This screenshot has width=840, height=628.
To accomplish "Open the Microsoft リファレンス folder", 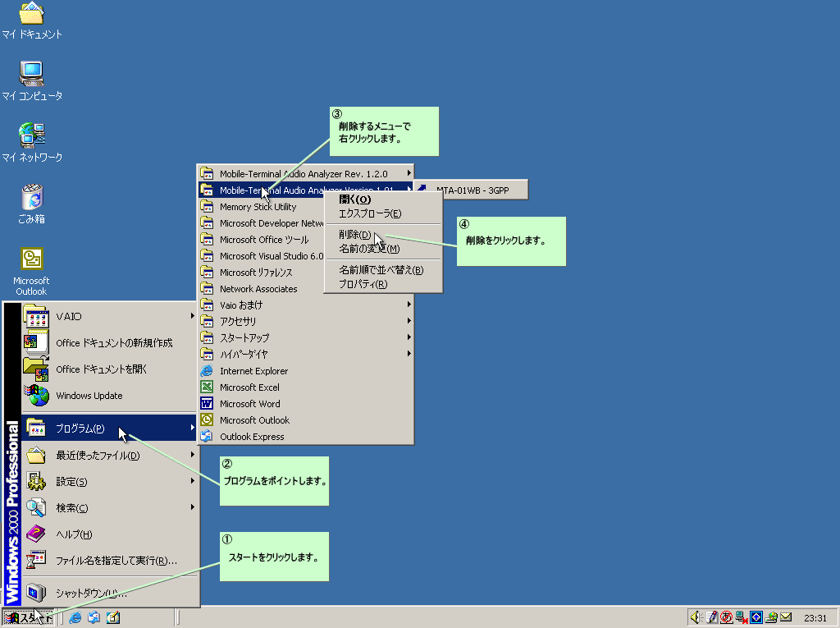I will 262,273.
